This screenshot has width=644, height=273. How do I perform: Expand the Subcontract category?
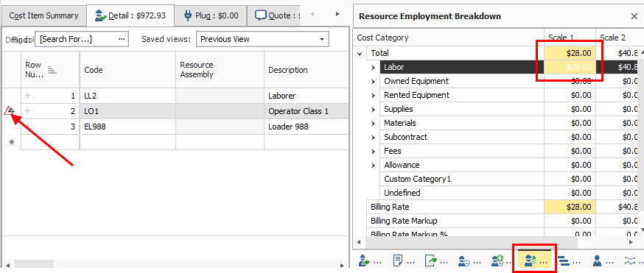[x=374, y=138]
